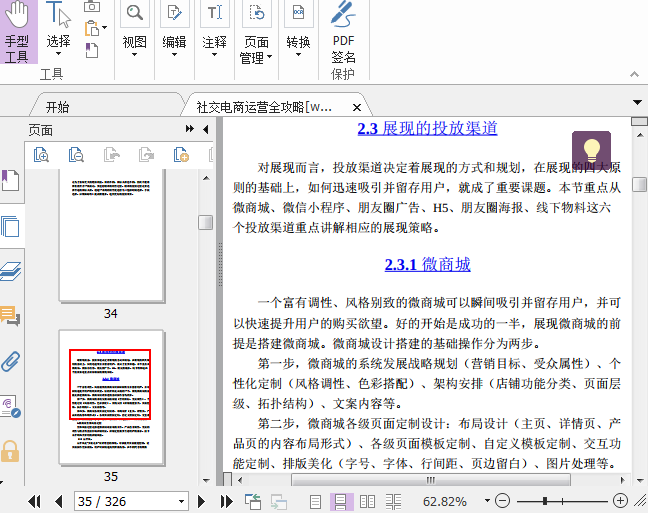Image resolution: width=648 pixels, height=513 pixels.
Task: Click the bookmark page icon in the ribbon
Action: pyautogui.click(x=92, y=50)
